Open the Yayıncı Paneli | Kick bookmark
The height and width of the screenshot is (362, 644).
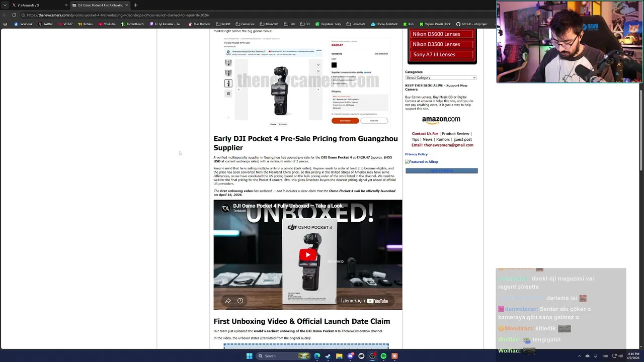coord(435,24)
